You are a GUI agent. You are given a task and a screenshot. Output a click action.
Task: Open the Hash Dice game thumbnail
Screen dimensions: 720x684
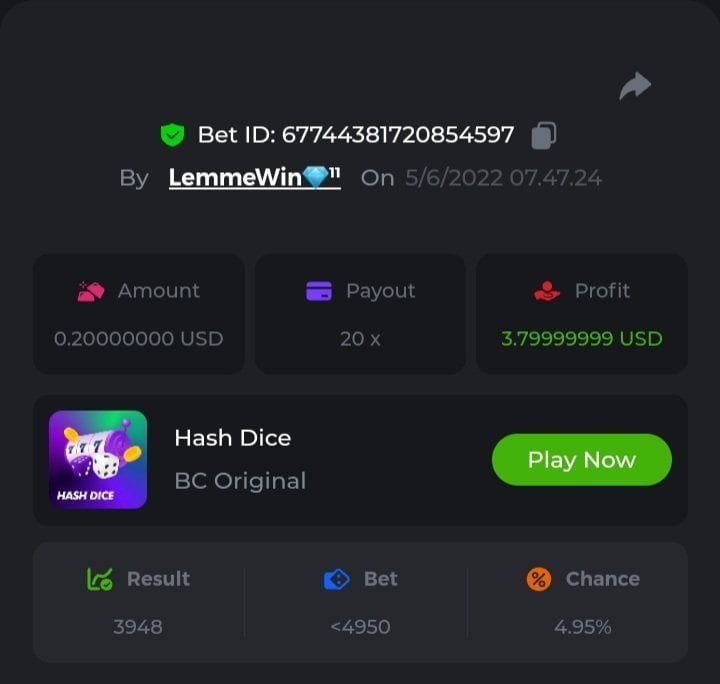pyautogui.click(x=98, y=459)
